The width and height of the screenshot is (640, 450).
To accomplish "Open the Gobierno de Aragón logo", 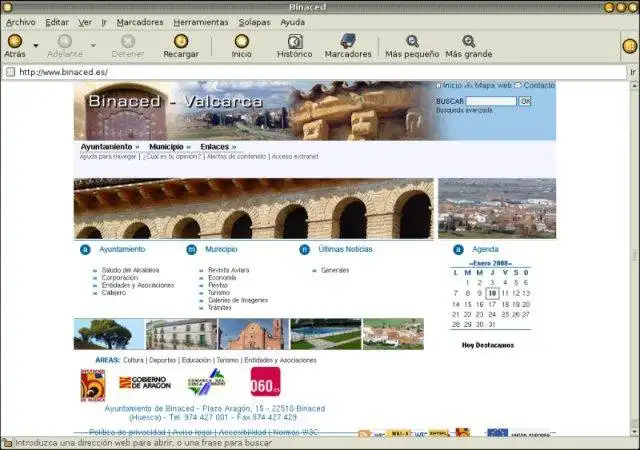I will coord(145,383).
